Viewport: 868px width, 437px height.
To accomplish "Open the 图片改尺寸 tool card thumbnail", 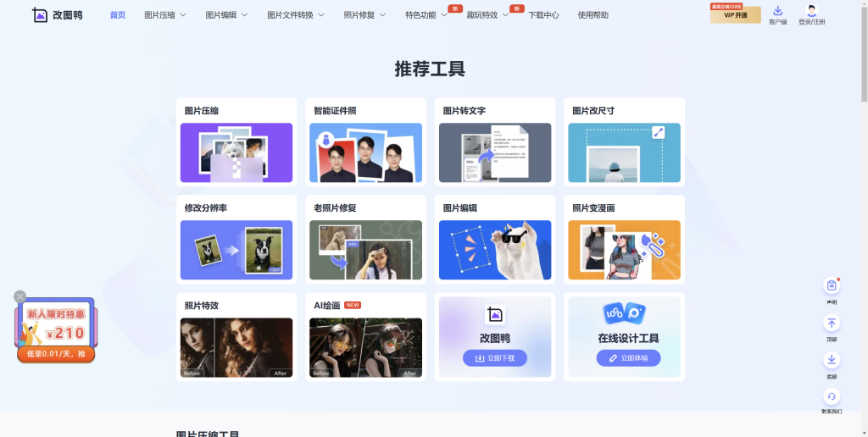I will click(x=624, y=152).
